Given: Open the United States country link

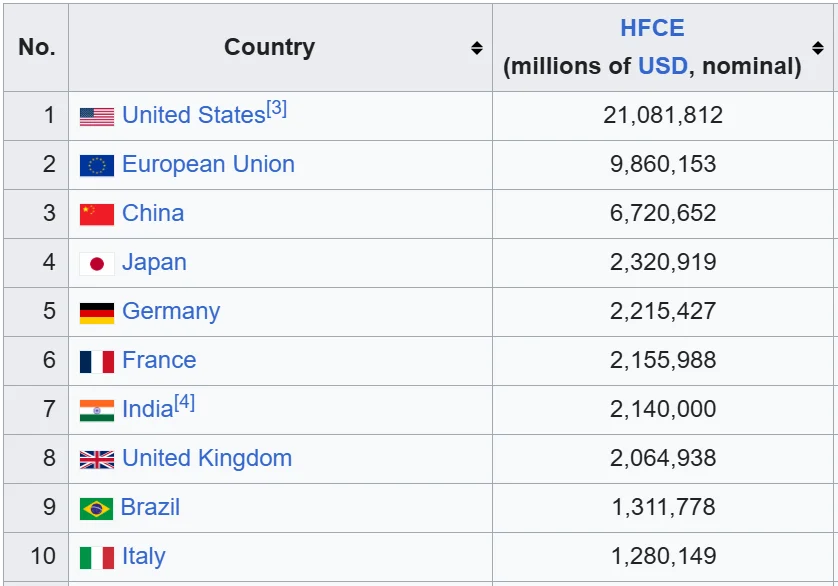Looking at the screenshot, I should pyautogui.click(x=193, y=116).
